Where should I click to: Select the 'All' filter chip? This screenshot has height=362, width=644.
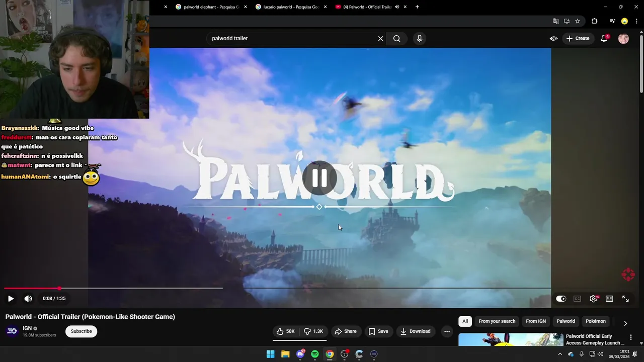tap(465, 321)
